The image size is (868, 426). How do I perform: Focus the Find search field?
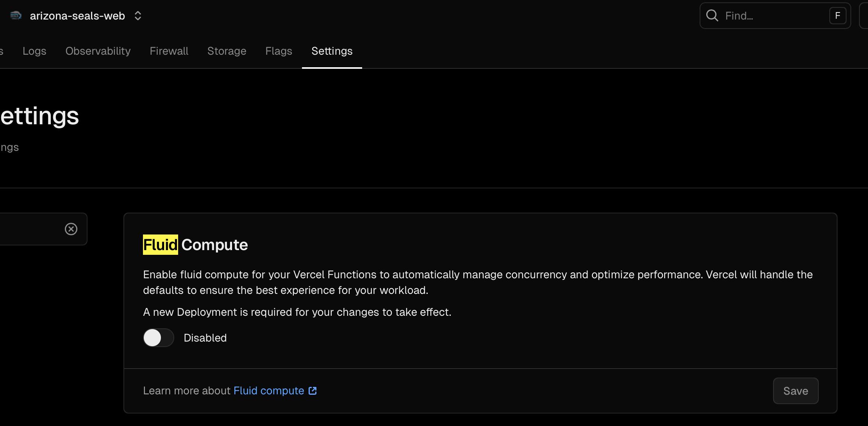(775, 16)
